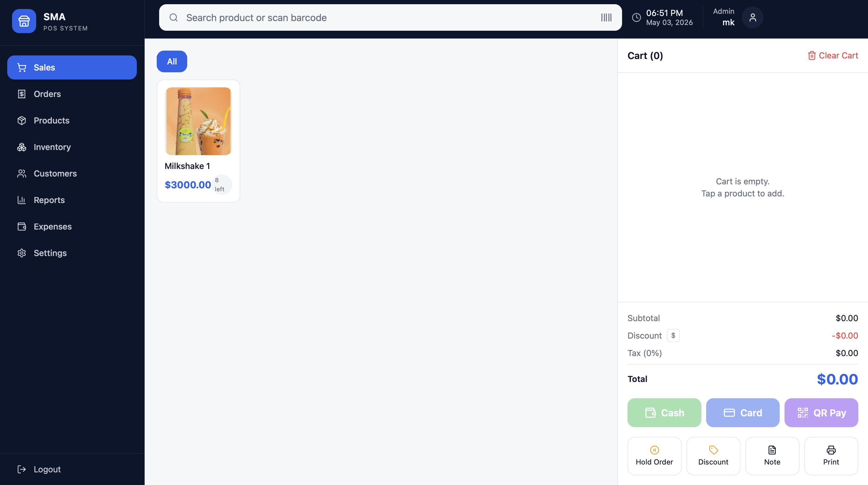Click the clock icon beside the time
The width and height of the screenshot is (868, 485).
click(x=636, y=17)
